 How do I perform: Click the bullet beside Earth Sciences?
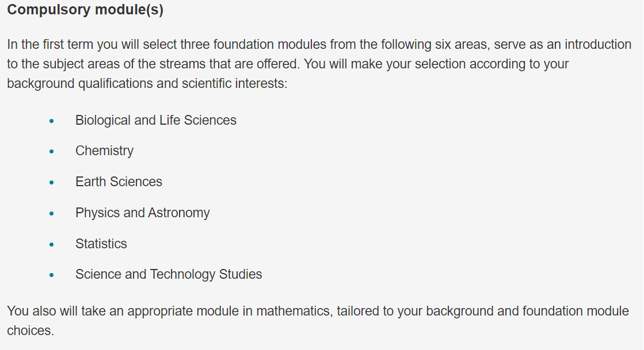click(51, 183)
